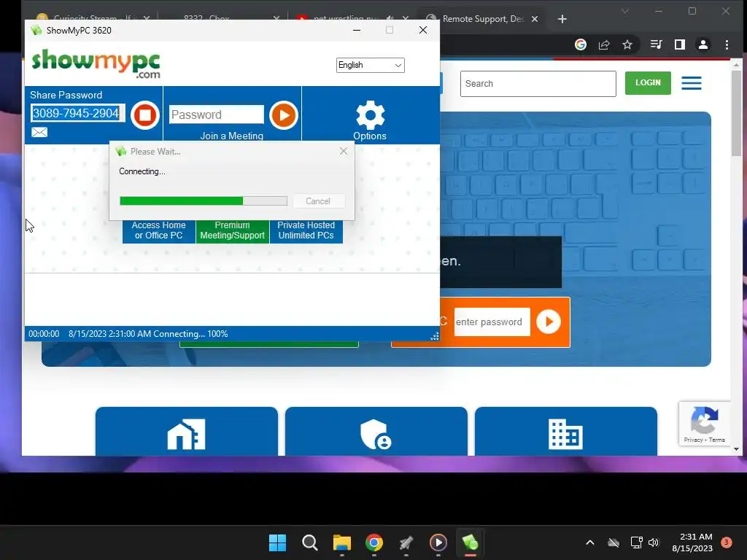Click the Password field for joining a meeting
Screen dimensions: 747x560
(216, 114)
